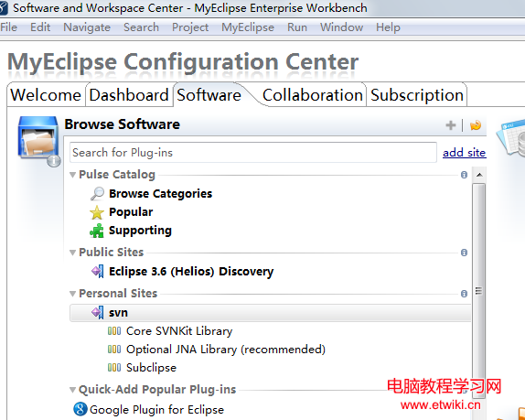The width and height of the screenshot is (525, 420).
Task: Select Google Plugin for Eclipse
Action: click(x=156, y=409)
